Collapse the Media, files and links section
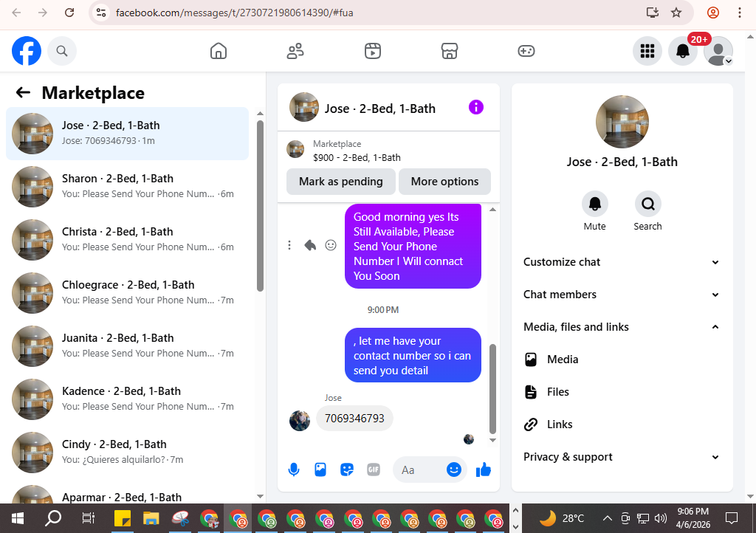756x533 pixels. [x=622, y=327]
